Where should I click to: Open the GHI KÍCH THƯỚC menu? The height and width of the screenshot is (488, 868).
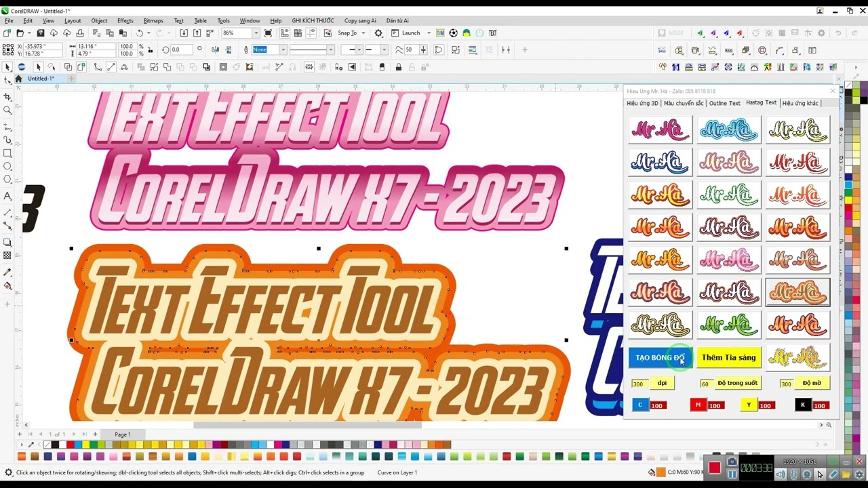coord(313,20)
